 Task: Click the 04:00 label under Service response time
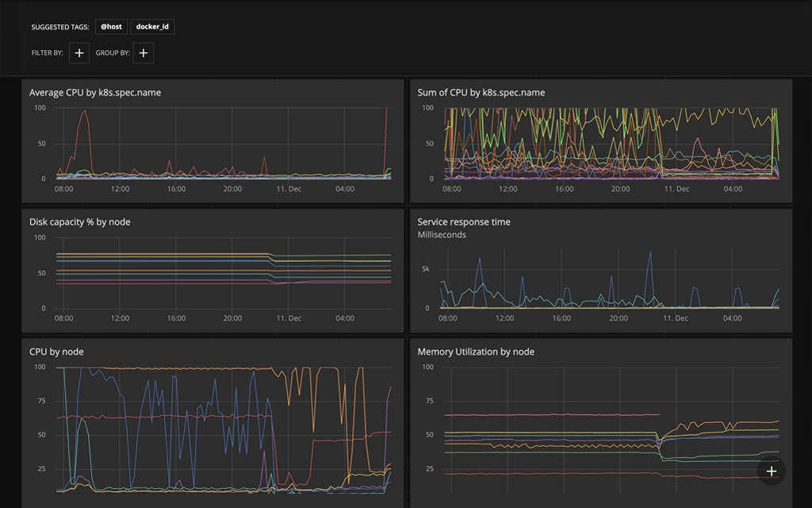732,318
